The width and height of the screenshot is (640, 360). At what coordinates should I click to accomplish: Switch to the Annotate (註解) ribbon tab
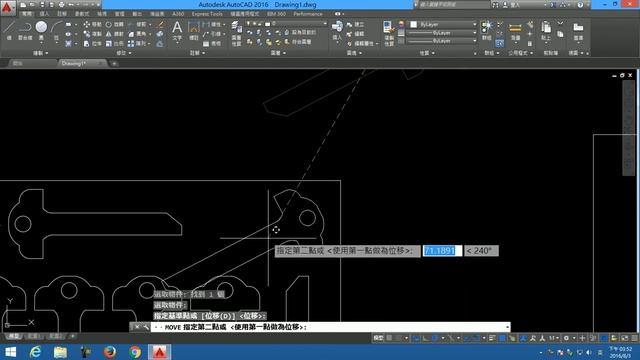pos(62,14)
